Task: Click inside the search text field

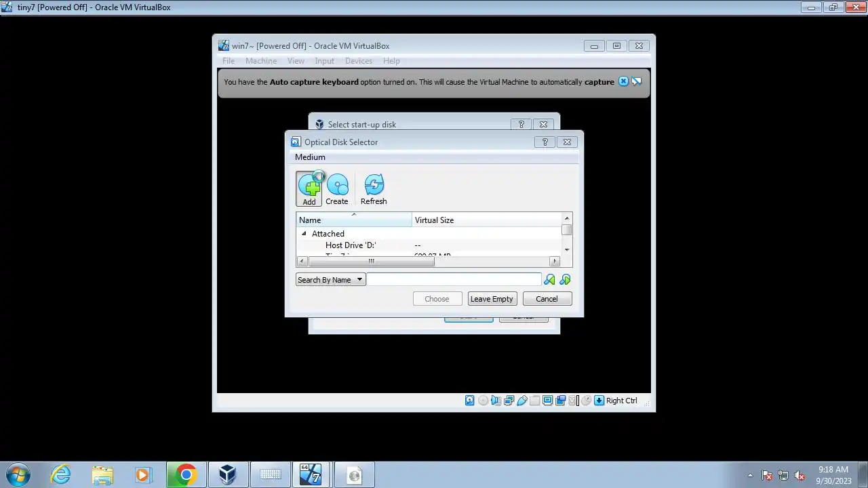Action: point(454,279)
